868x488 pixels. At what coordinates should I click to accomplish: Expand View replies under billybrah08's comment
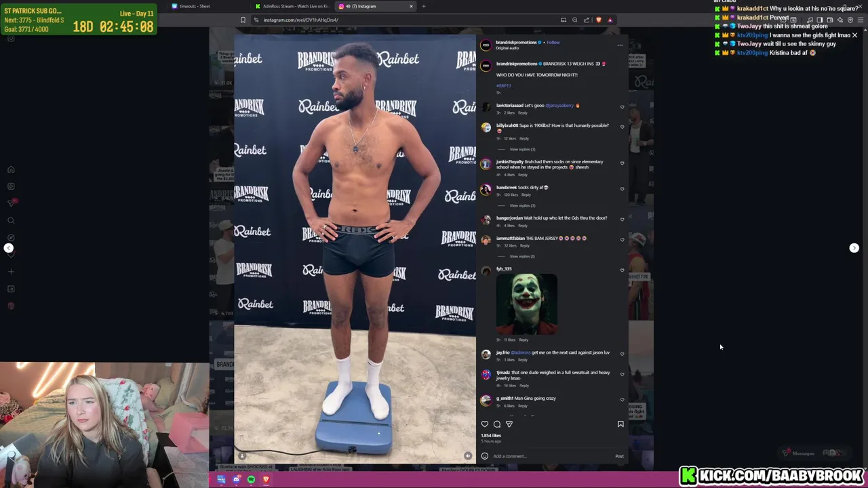click(x=522, y=149)
